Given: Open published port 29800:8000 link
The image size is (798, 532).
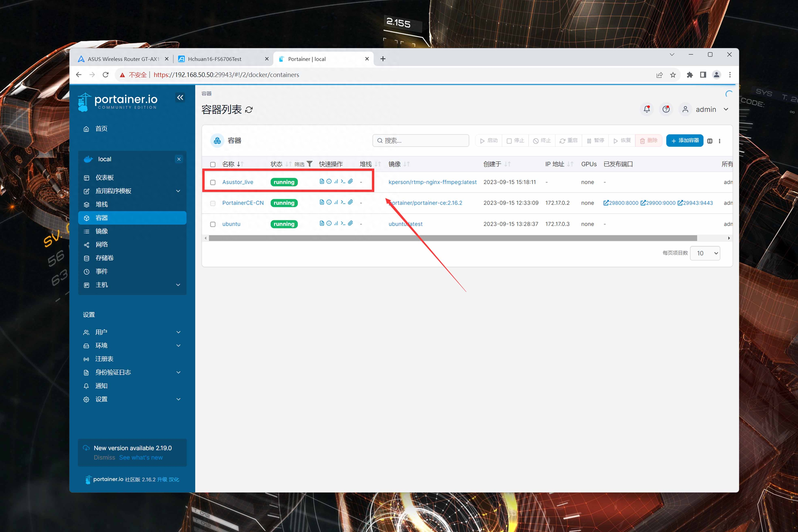Looking at the screenshot, I should [x=621, y=203].
